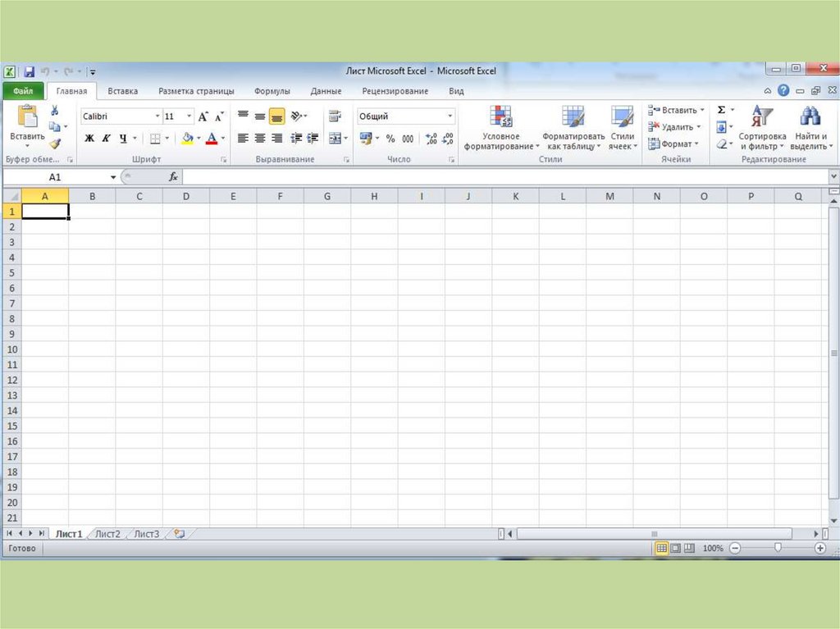Open Cell Styles (Стили ячеек)

pyautogui.click(x=623, y=128)
